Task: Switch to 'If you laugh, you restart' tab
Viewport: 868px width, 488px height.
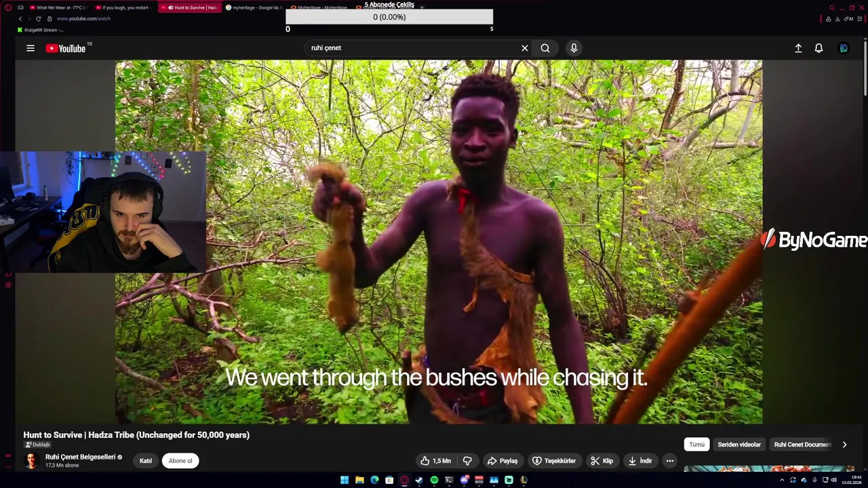Action: pyautogui.click(x=123, y=7)
